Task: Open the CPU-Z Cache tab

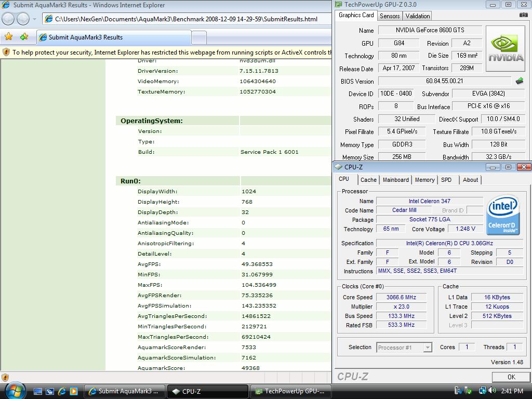Action: point(368,180)
